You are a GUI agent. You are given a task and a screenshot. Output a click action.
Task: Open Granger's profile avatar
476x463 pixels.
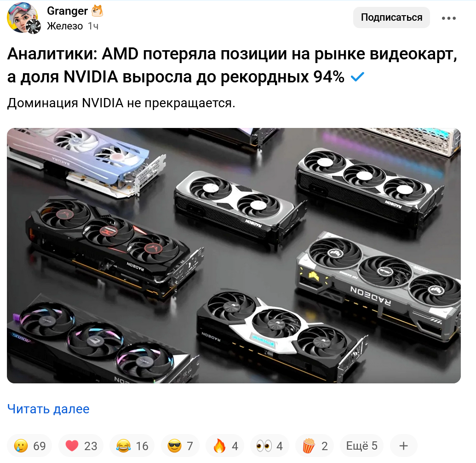[x=23, y=17]
